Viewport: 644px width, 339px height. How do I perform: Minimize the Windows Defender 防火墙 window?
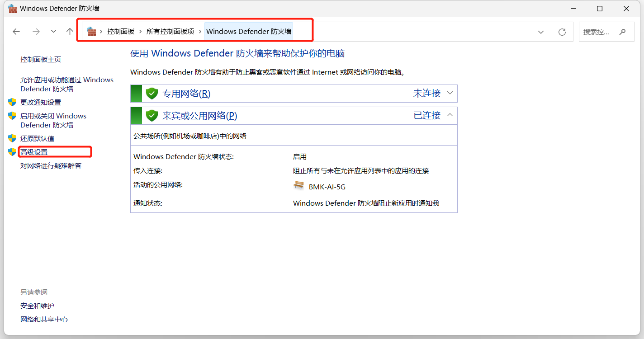tap(573, 9)
